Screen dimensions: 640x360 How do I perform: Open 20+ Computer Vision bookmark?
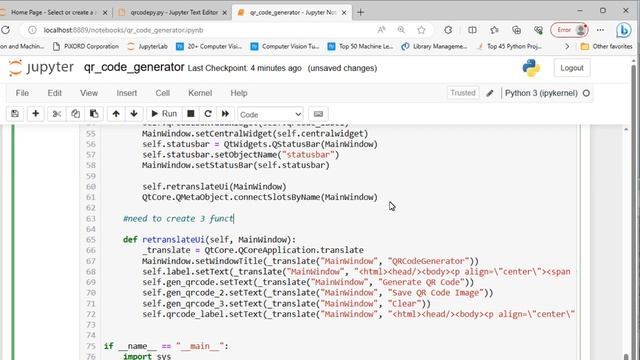point(209,47)
